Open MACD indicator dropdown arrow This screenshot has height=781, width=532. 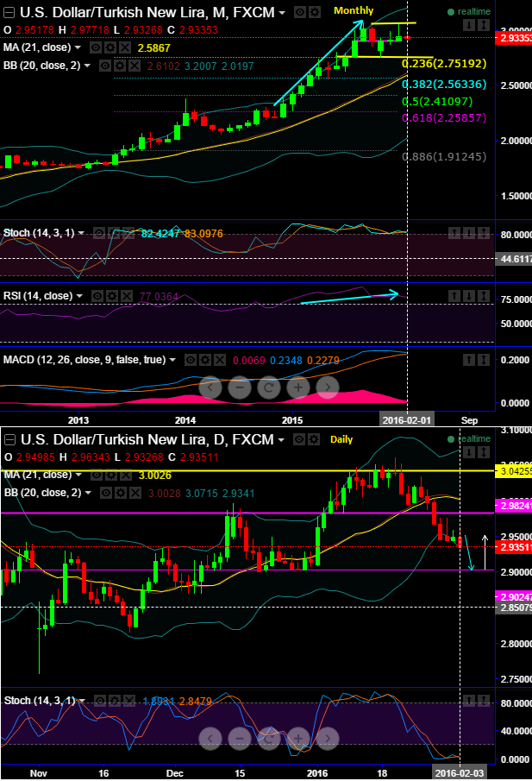click(x=172, y=360)
